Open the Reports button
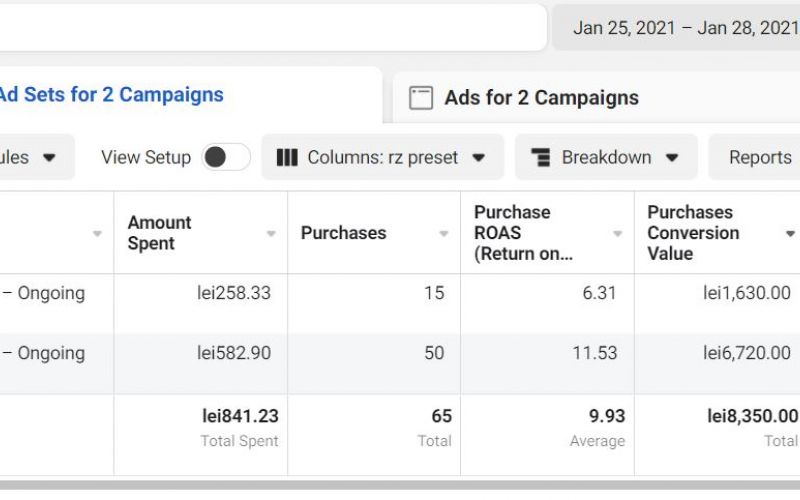This screenshot has height=500, width=800. pyautogui.click(x=760, y=158)
